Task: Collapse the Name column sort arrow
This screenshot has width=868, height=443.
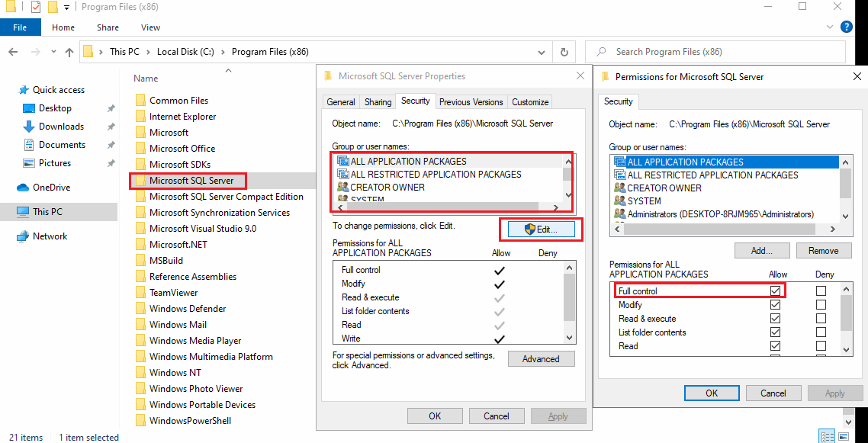Action: tap(228, 70)
